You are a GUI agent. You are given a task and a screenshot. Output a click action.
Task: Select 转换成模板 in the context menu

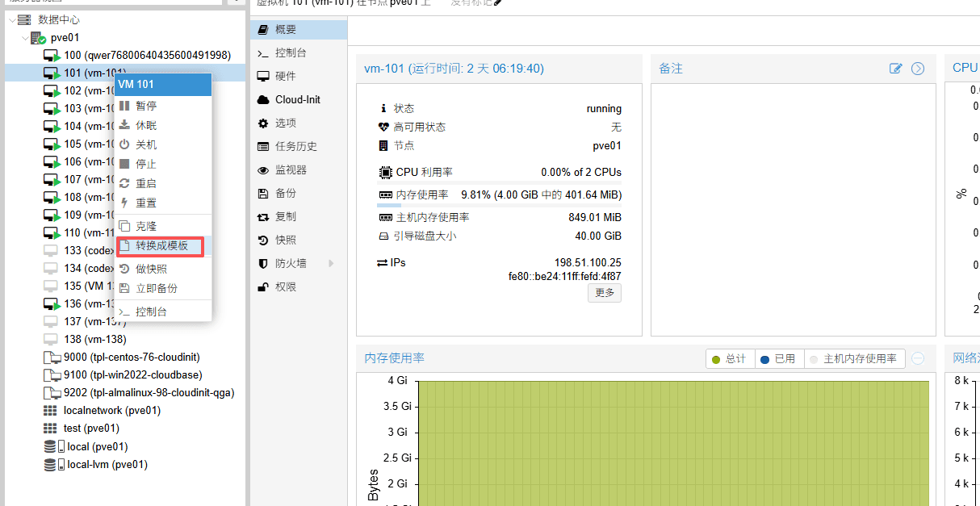pos(160,245)
